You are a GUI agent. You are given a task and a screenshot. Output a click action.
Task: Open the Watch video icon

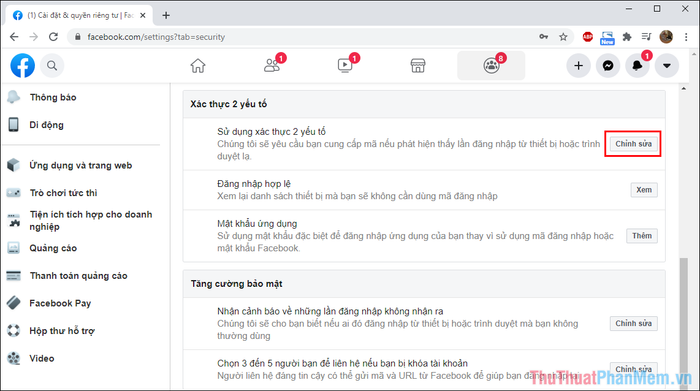pyautogui.click(x=345, y=66)
